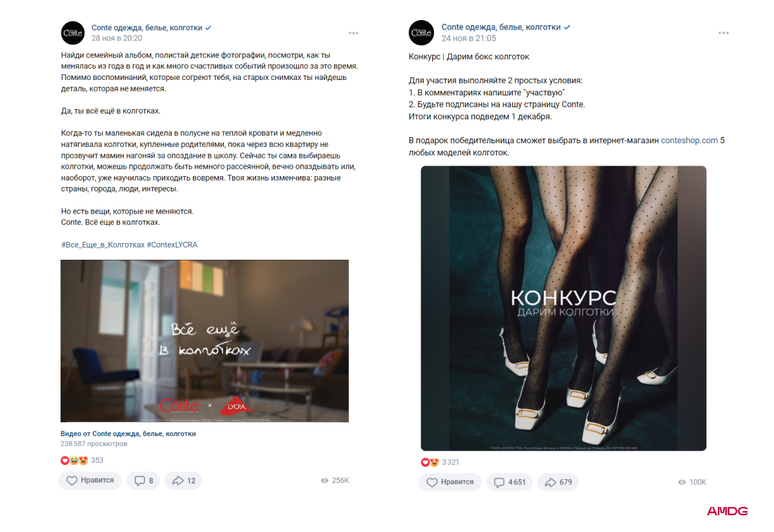
Task: Open the 24 ноя в 21:05 post timestamp
Action: tap(469, 39)
